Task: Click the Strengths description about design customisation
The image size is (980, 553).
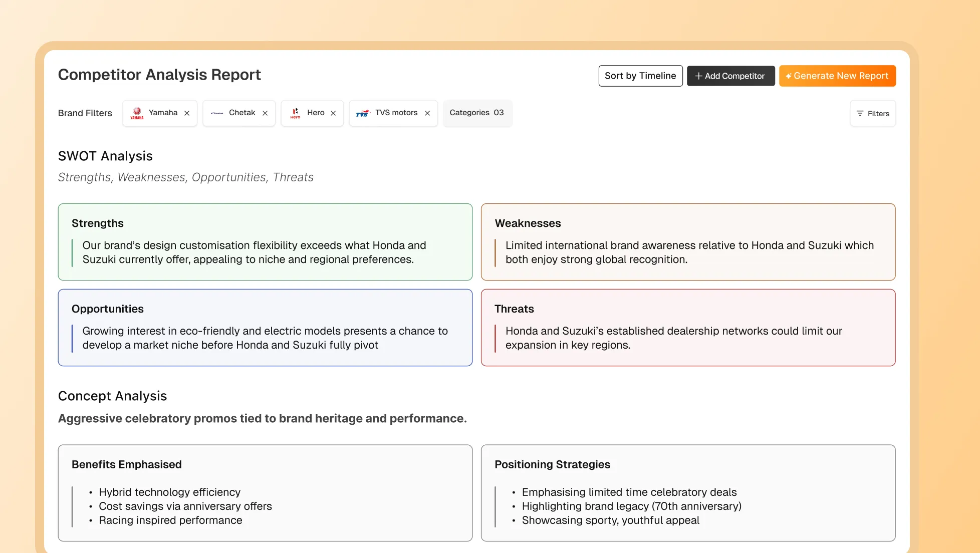Action: pyautogui.click(x=255, y=252)
